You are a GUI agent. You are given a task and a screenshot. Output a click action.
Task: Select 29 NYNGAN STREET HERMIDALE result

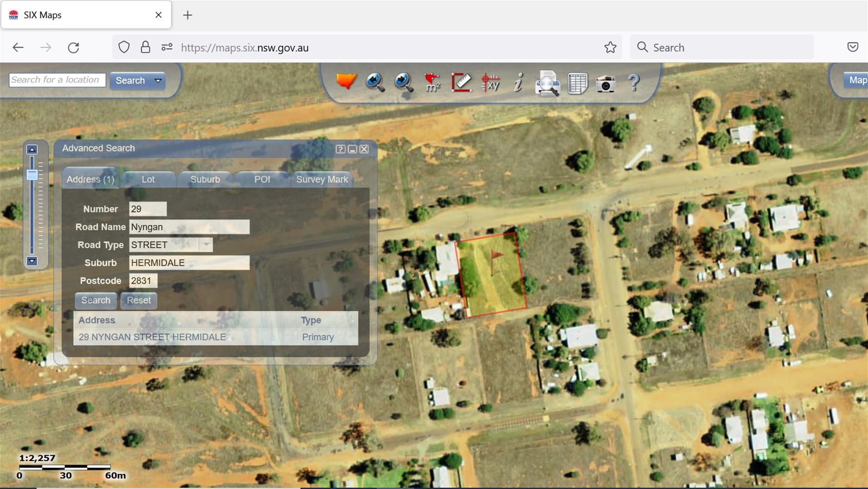pos(152,337)
